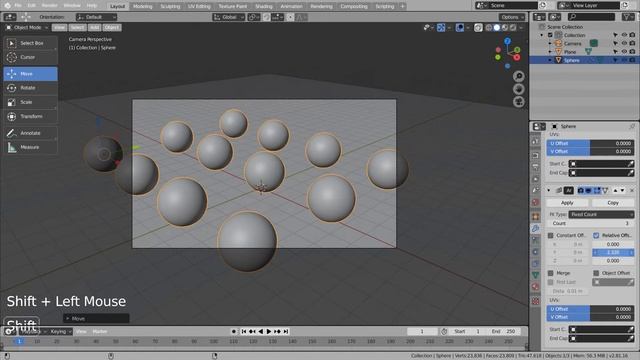Click the Copy modifier button
Viewport: 640px width, 360px height.
(613, 203)
